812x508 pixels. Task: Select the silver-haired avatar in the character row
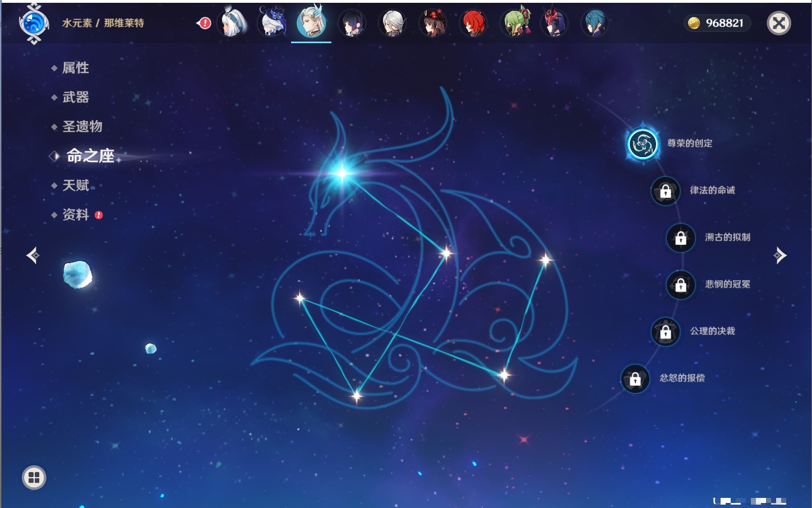pos(393,24)
